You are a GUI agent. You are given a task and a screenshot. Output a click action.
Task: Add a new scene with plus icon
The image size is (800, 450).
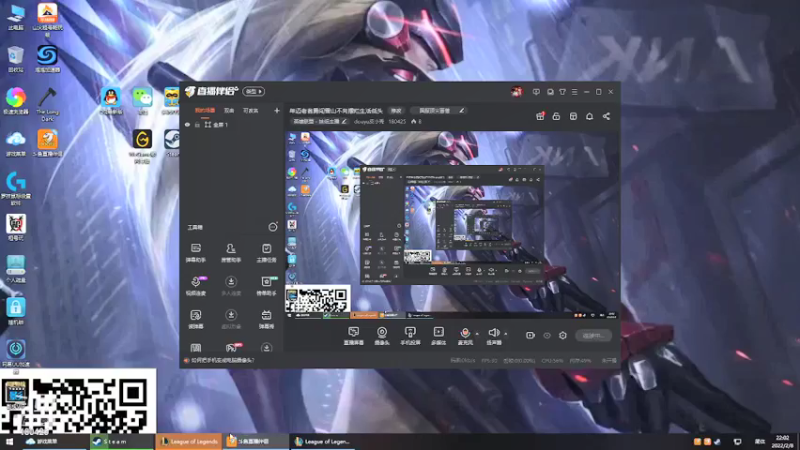277,110
